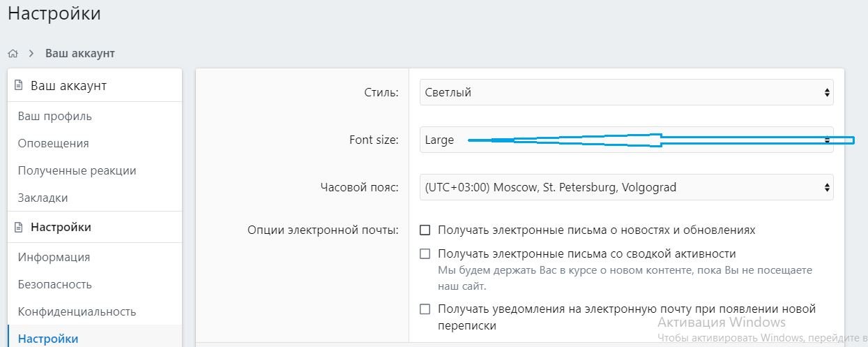Click Ваш аккаунт breadcrumb link
This screenshot has height=347, width=868.
click(x=80, y=53)
